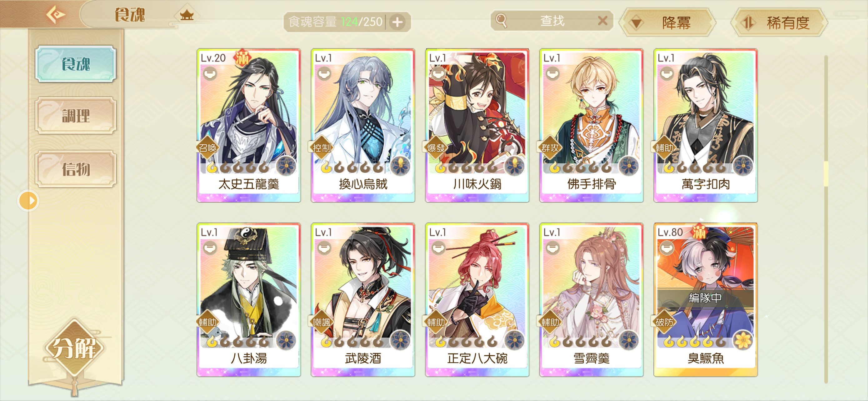This screenshot has width=868, height=401.
Task: Click the 分解 decompose button
Action: click(x=74, y=348)
